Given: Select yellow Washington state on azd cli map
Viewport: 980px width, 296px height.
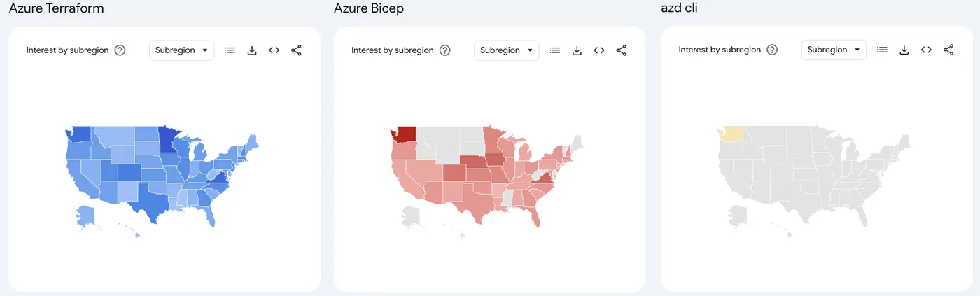Looking at the screenshot, I should pyautogui.click(x=733, y=133).
